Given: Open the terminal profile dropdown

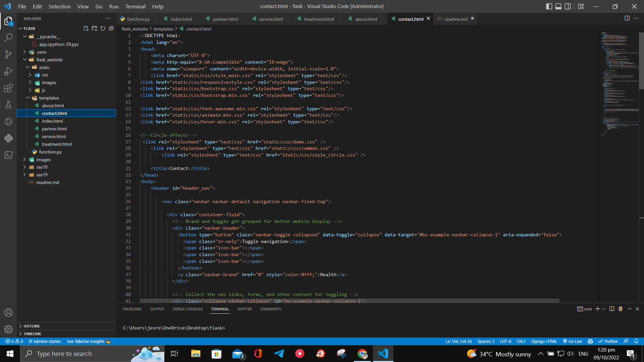Looking at the screenshot, I should (x=603, y=309).
